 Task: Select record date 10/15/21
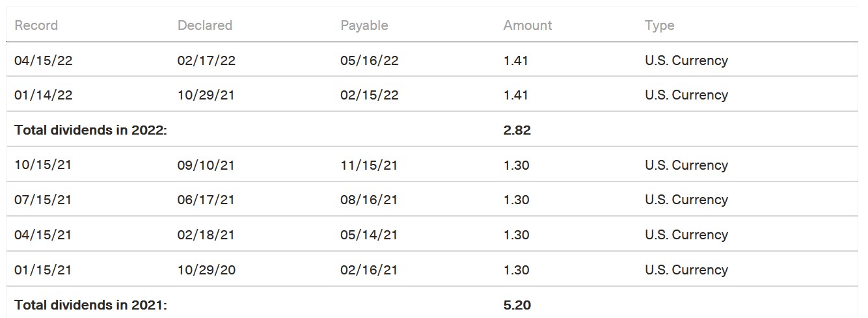pyautogui.click(x=43, y=165)
